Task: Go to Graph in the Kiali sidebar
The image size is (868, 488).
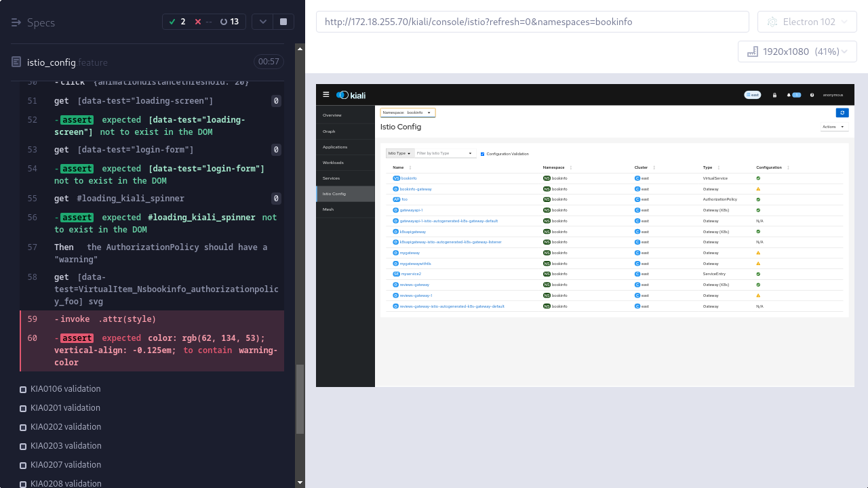Action: click(x=329, y=131)
